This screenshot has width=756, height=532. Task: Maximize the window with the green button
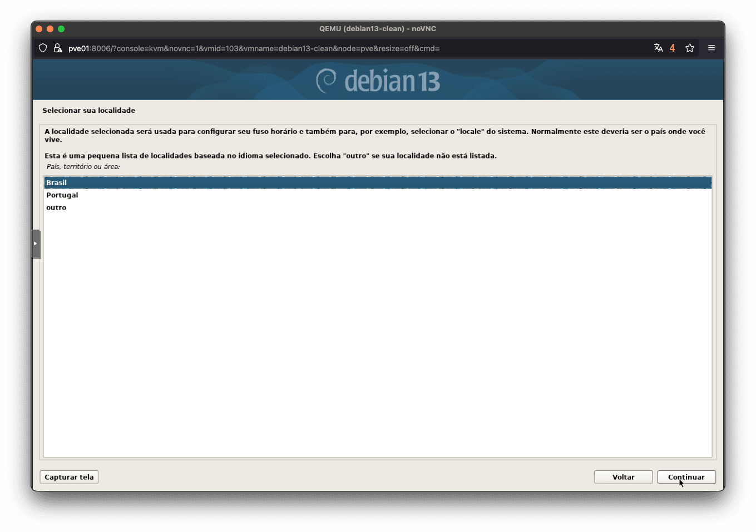point(61,29)
